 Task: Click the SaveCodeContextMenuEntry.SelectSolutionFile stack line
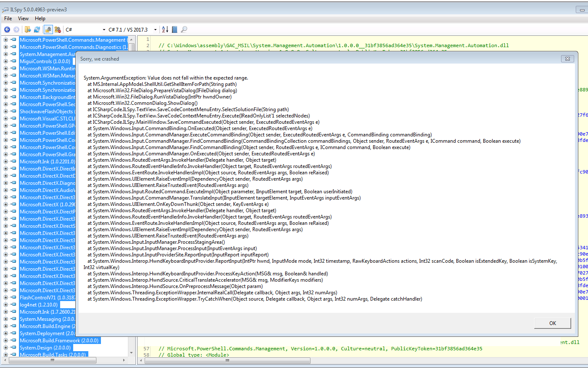click(x=188, y=109)
